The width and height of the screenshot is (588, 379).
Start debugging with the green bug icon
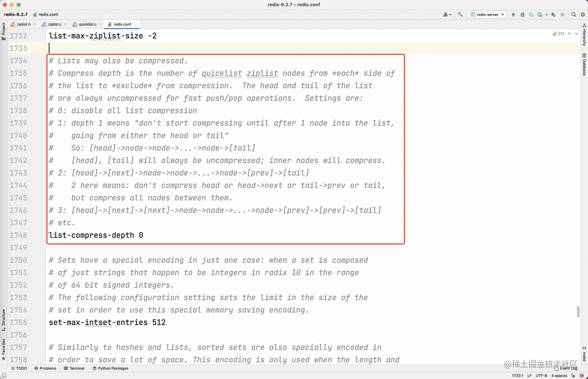pyautogui.click(x=522, y=15)
